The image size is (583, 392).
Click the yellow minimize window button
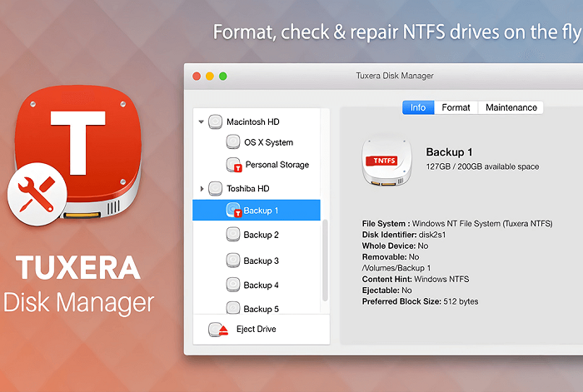coord(210,77)
